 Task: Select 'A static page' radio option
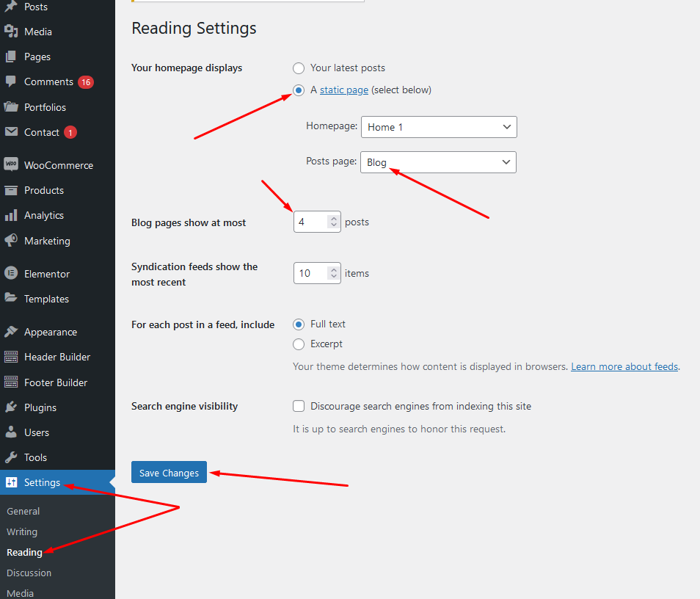299,90
